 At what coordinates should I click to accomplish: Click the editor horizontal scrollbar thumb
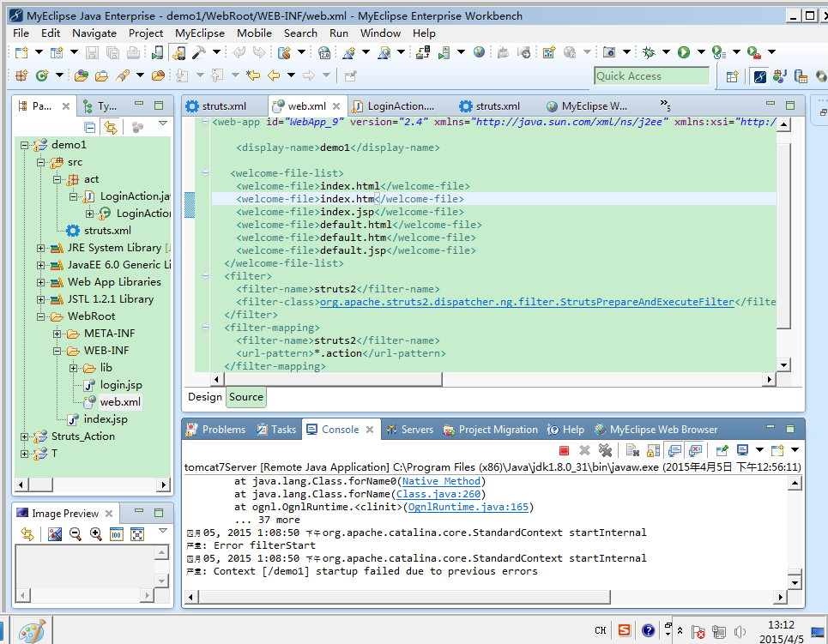[x=333, y=379]
